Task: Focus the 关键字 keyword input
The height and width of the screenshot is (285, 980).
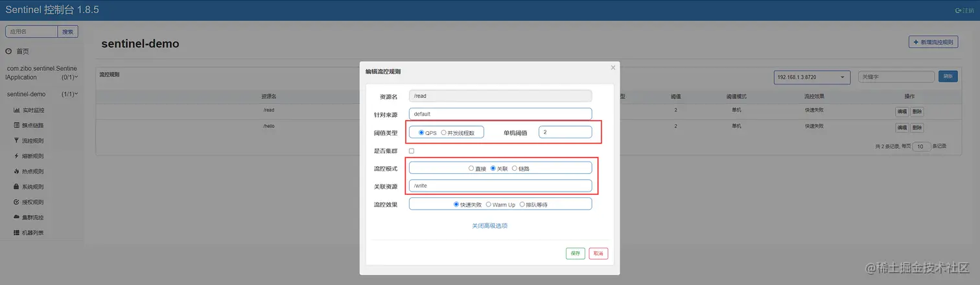Action: [x=896, y=77]
